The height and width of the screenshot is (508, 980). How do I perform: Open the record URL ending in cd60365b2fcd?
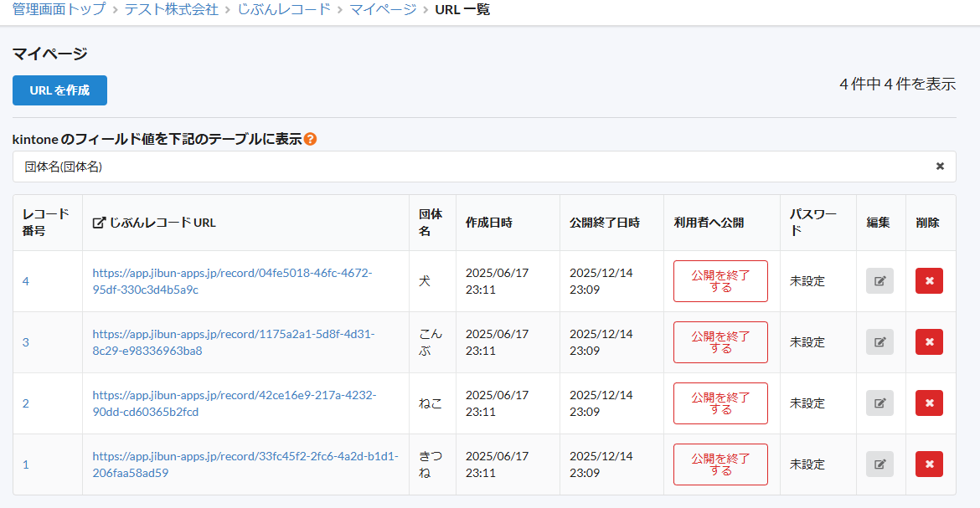pyautogui.click(x=235, y=403)
